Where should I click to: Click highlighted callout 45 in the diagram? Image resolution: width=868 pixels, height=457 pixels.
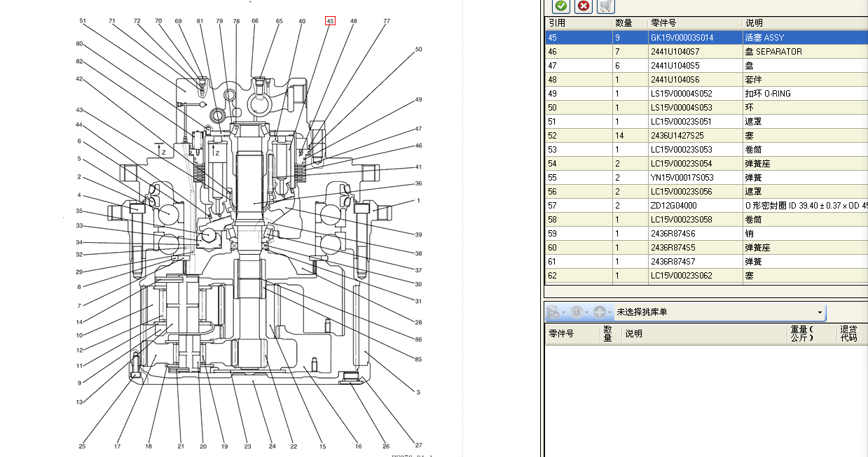(x=330, y=21)
